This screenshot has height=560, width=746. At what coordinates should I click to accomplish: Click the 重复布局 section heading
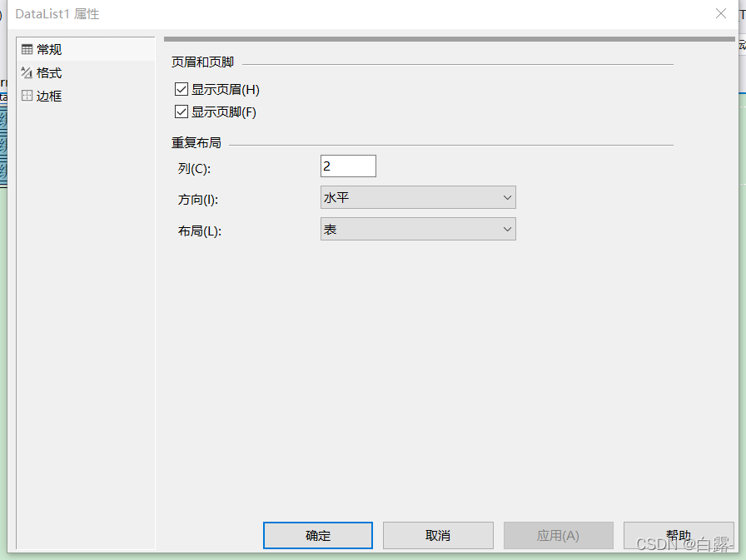(x=196, y=142)
